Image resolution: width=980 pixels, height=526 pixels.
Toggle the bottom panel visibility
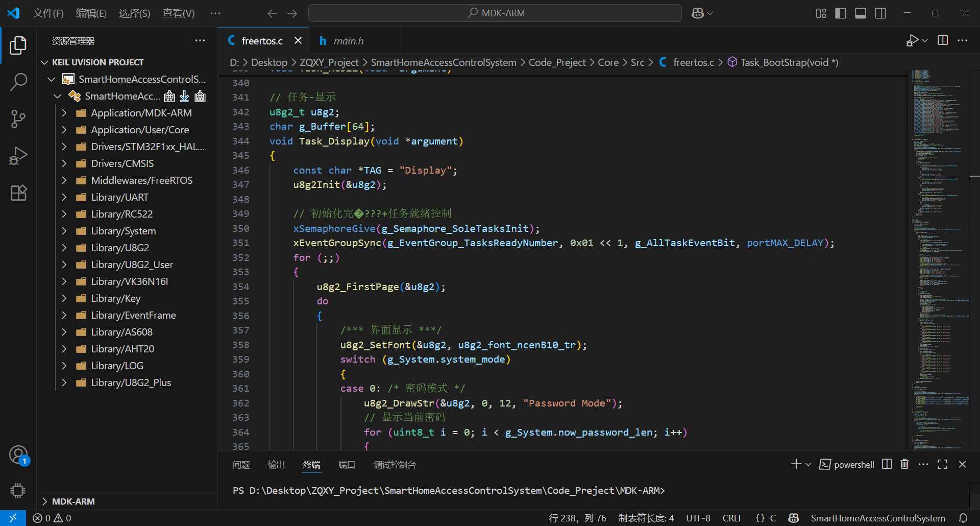pos(861,13)
